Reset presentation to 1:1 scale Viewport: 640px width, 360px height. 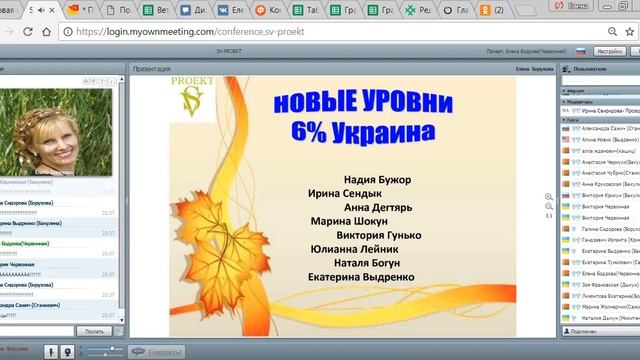coord(549,216)
